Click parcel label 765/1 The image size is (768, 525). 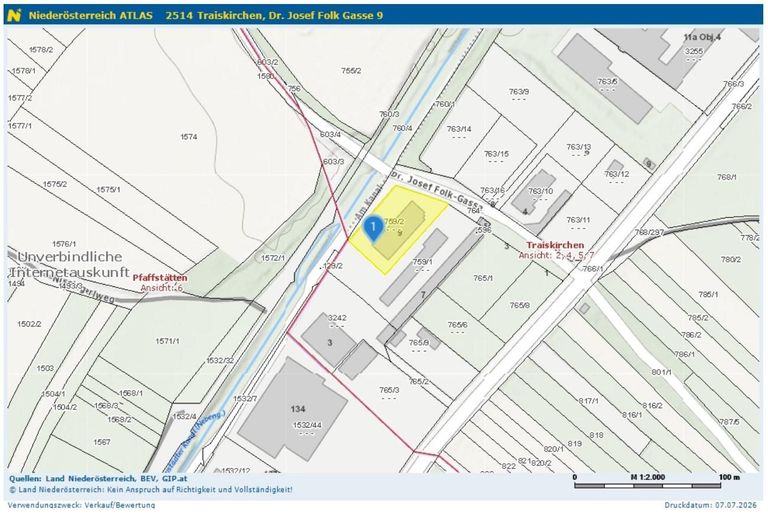[483, 278]
